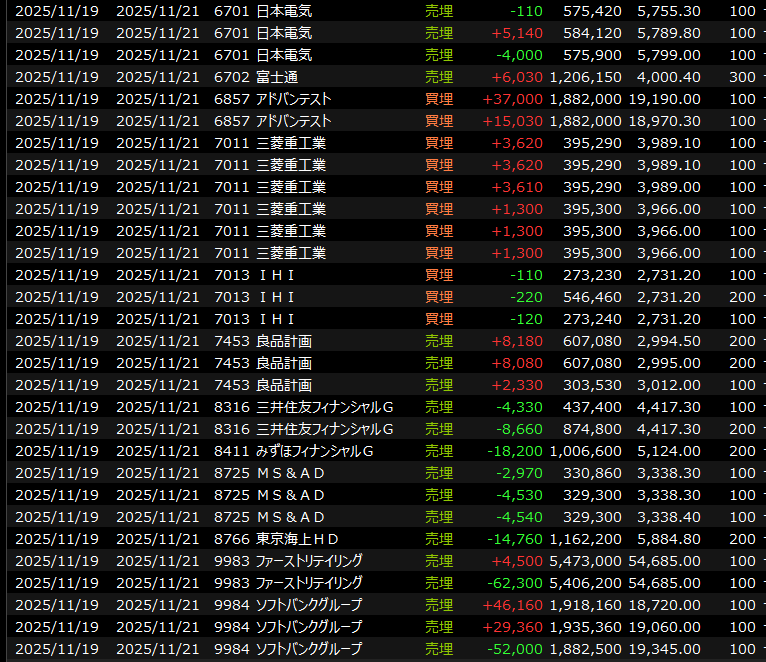Viewport: 766px width, 662px height.
Task: Select the +3,610 profit cell for 三菱重工業
Action: tap(517, 187)
